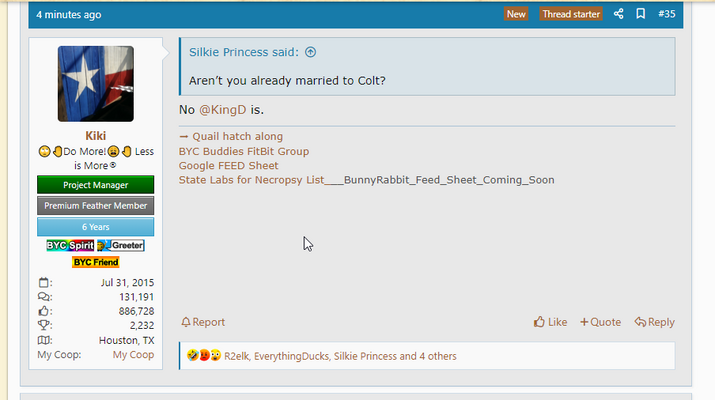
Task: Click the 131,191 messages count
Action: pos(137,297)
